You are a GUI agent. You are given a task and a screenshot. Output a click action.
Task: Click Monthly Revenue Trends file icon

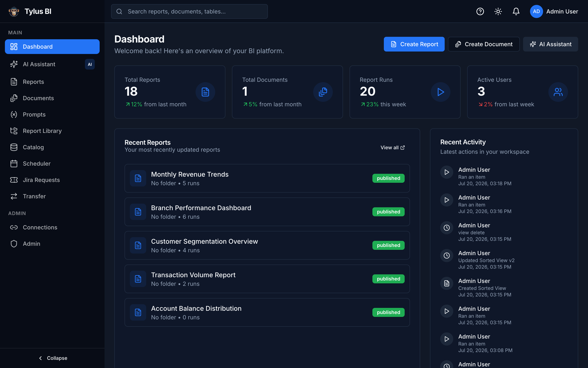point(138,178)
